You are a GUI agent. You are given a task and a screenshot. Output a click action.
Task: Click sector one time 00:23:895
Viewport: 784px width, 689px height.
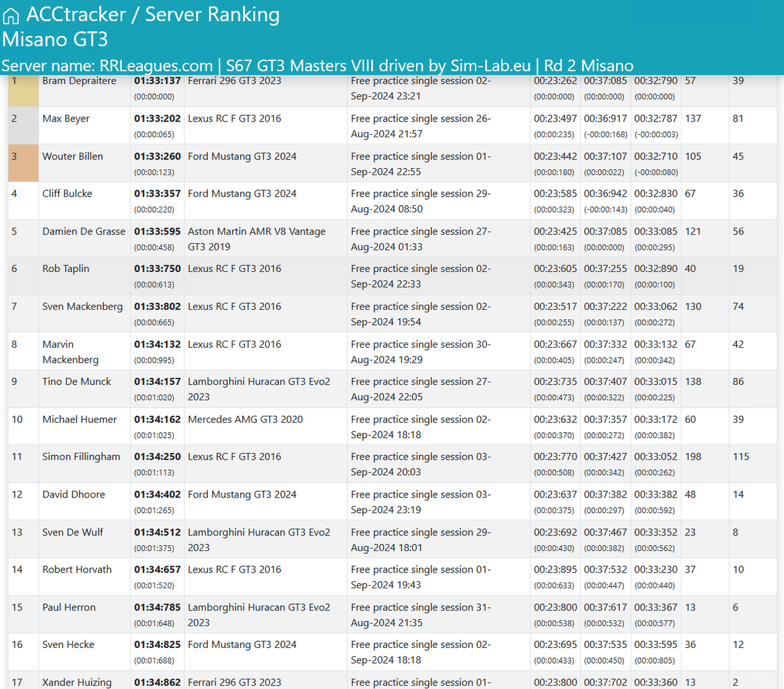point(555,570)
